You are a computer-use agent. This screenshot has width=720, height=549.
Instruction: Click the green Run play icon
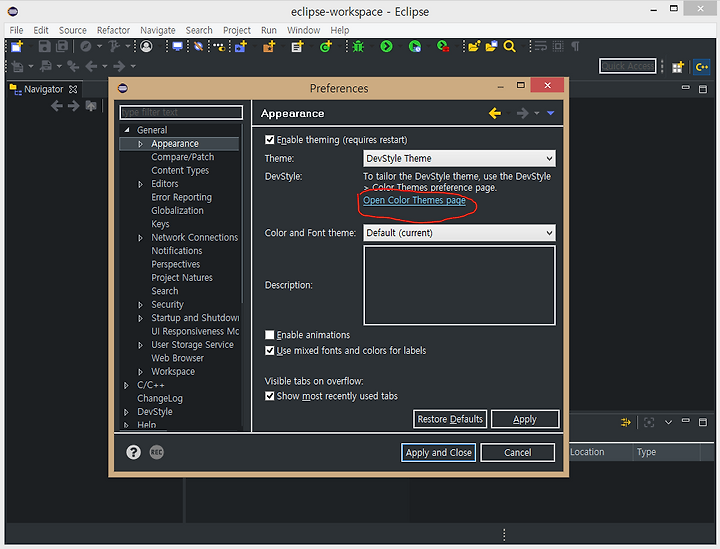point(387,46)
